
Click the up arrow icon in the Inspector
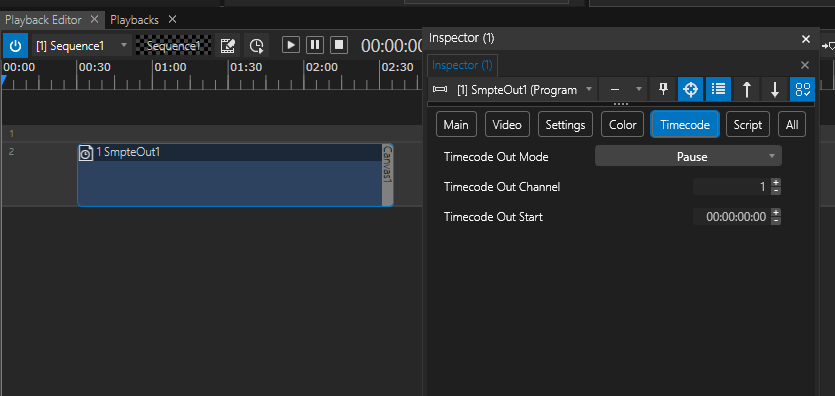[x=747, y=89]
